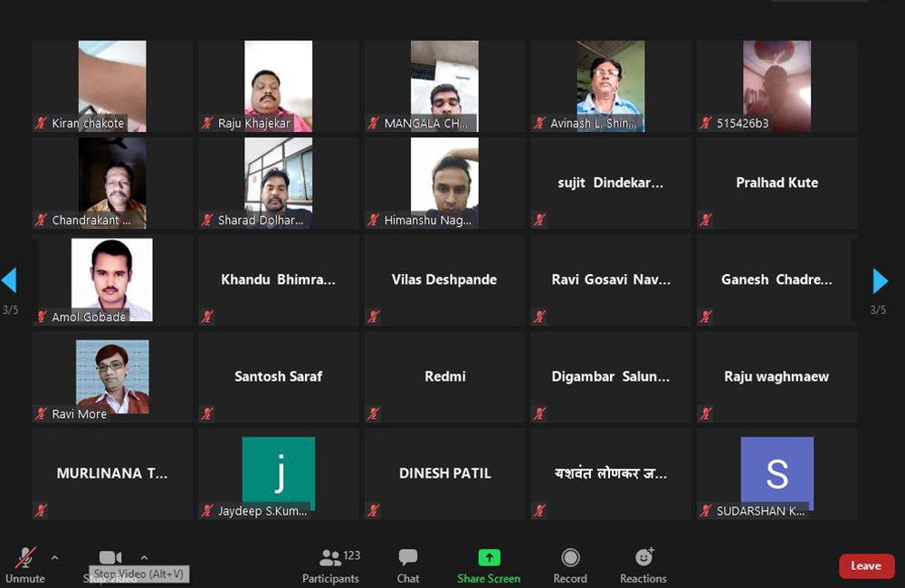905x588 pixels.
Task: Click the muted mic icon on यशवंत लोणकर's tile
Action: coord(539,510)
